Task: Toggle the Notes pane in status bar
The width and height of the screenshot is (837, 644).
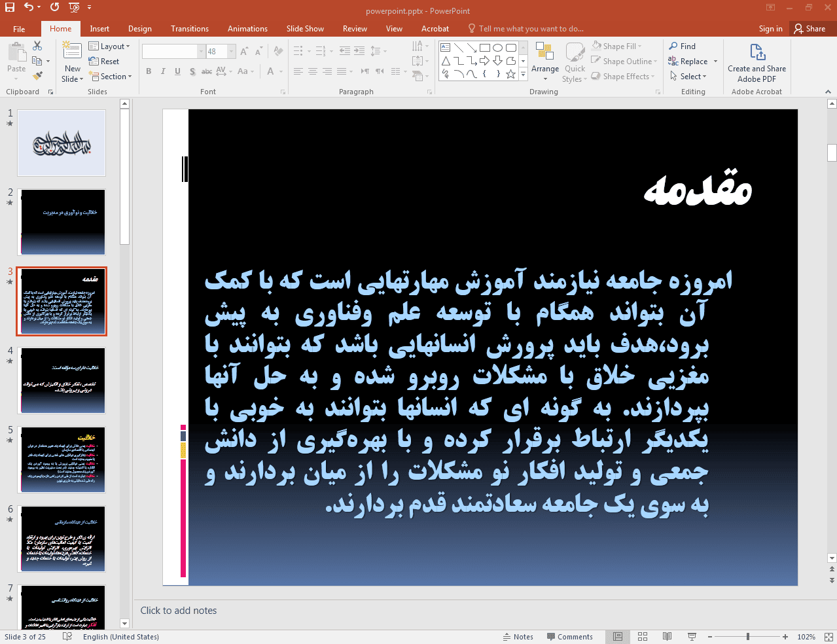Action: pyautogui.click(x=518, y=637)
